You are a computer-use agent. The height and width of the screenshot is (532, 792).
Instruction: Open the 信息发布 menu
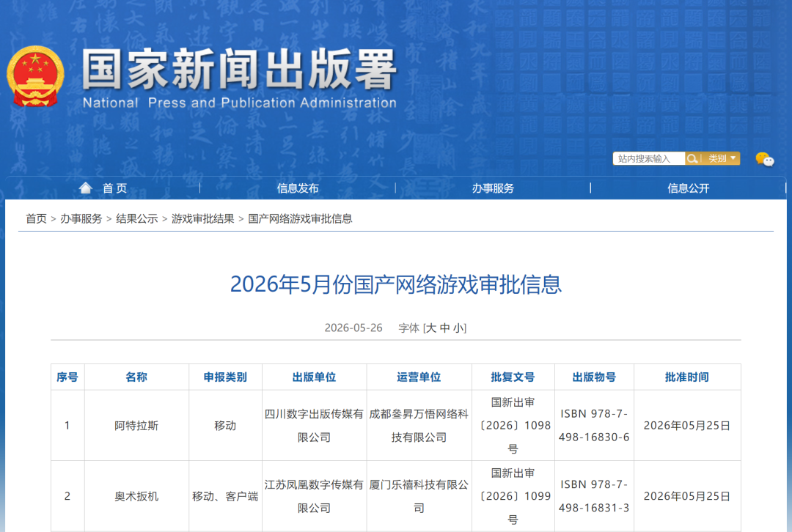pyautogui.click(x=298, y=188)
